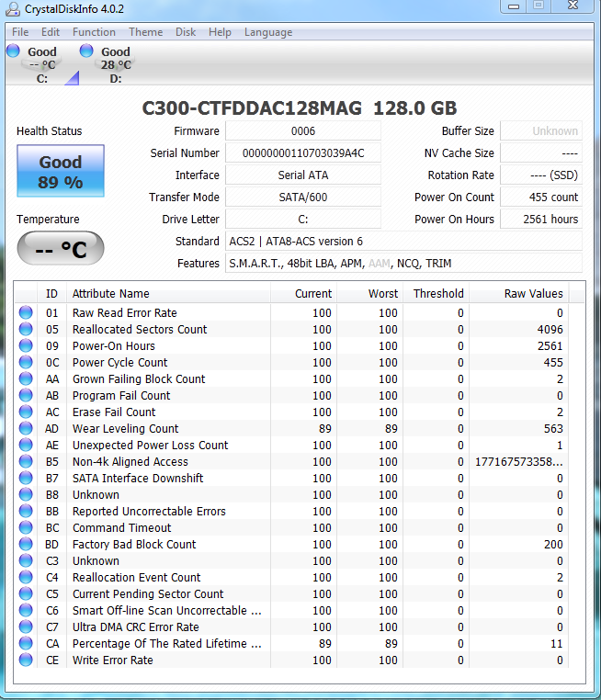Image resolution: width=601 pixels, height=700 pixels.
Task: Click the grayed-out AAM feature text
Action: 380,264
